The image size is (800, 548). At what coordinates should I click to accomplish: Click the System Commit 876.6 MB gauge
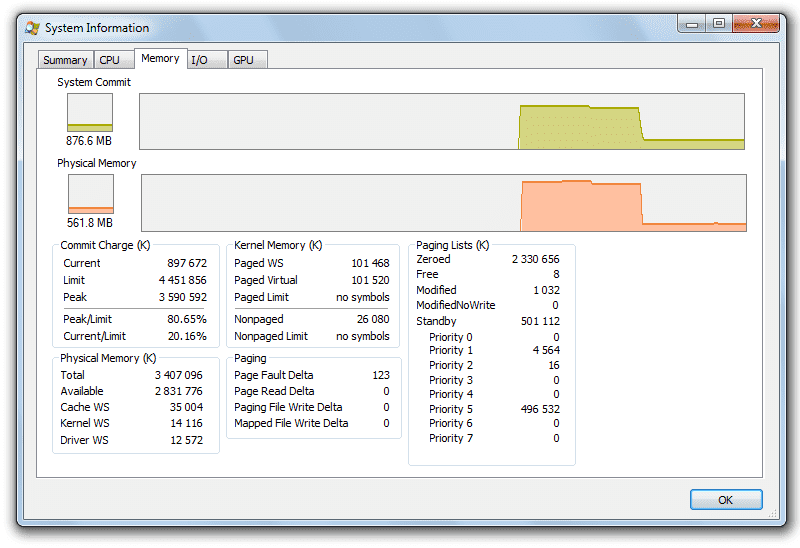tap(90, 113)
